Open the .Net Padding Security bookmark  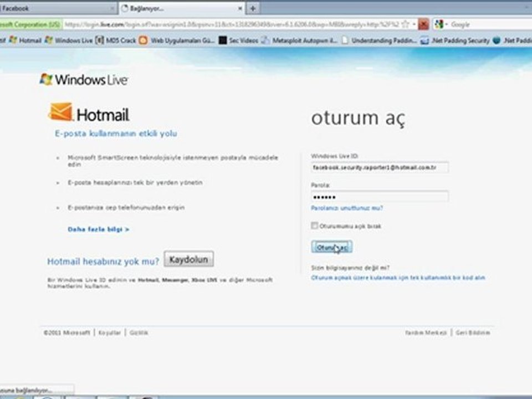pyautogui.click(x=455, y=40)
